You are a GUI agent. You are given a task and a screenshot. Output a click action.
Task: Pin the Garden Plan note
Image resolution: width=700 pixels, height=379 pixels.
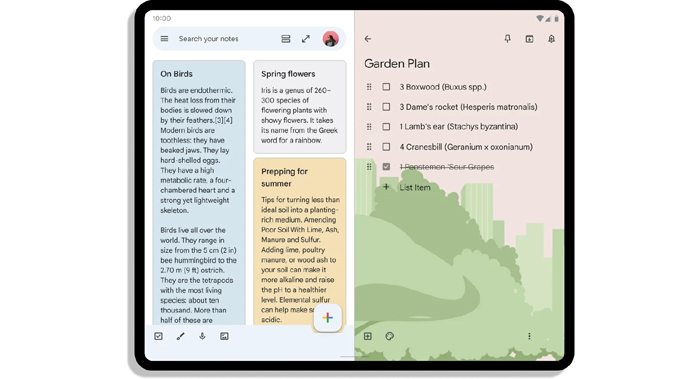[x=508, y=39]
